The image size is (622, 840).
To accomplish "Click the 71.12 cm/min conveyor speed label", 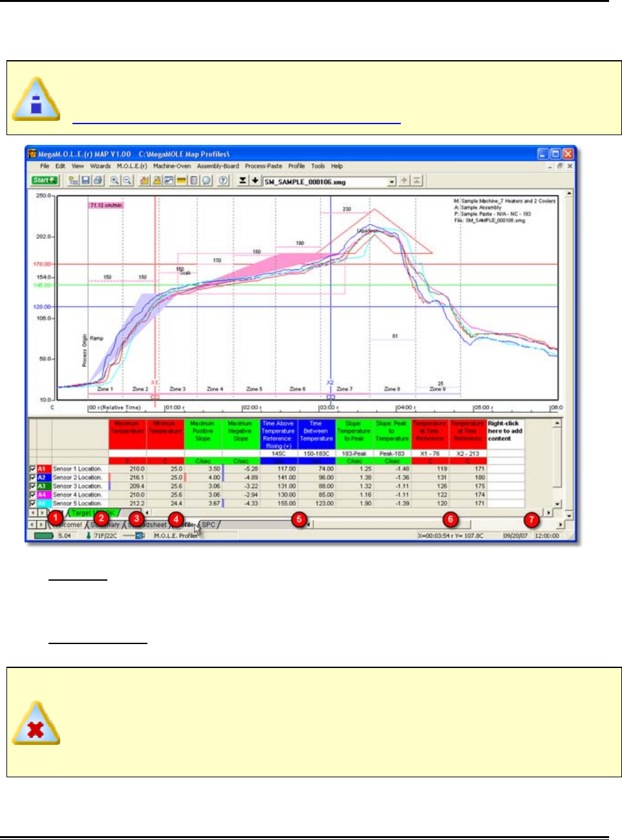I will (x=106, y=205).
